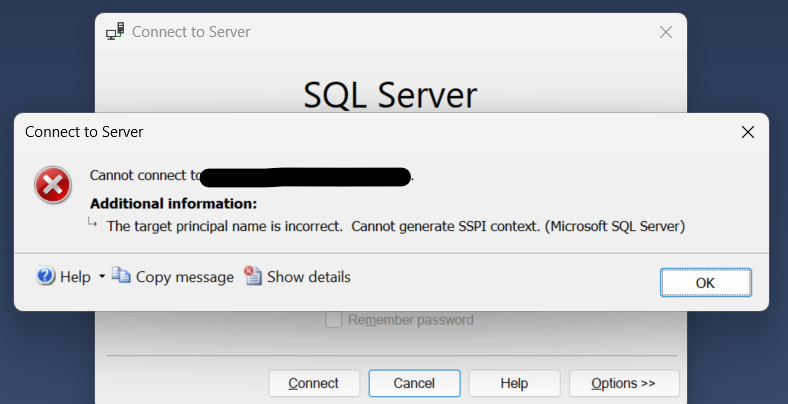Click the Copy message icon
788x404 pixels.
121,275
